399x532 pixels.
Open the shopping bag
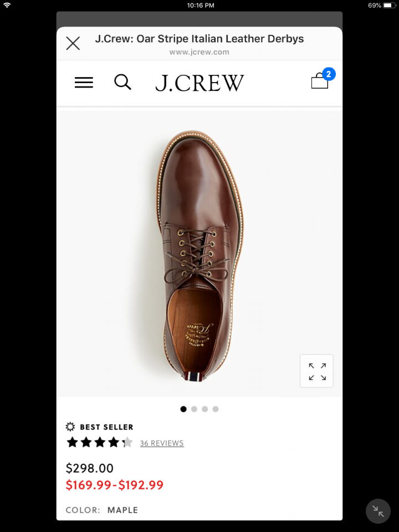coord(320,81)
